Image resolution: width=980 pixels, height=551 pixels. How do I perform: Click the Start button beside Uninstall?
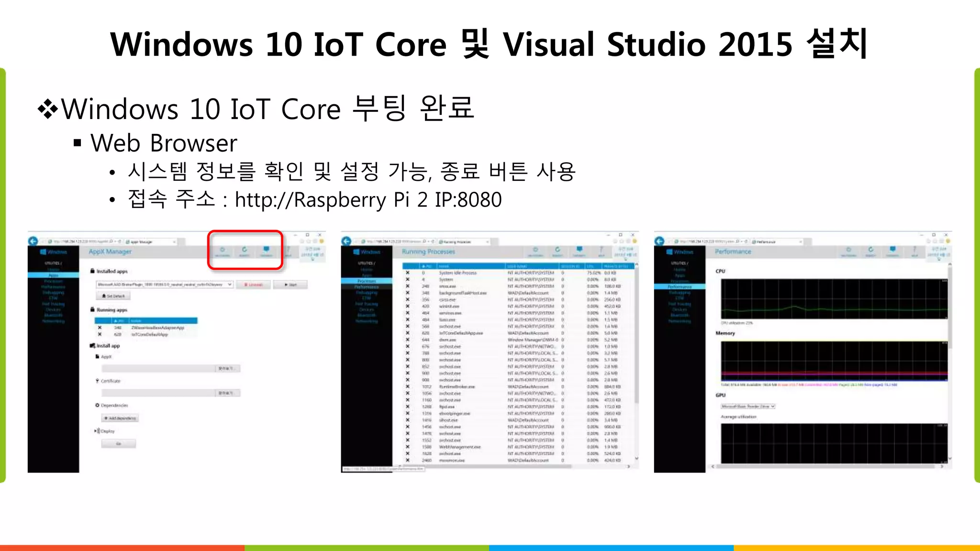[x=290, y=285]
